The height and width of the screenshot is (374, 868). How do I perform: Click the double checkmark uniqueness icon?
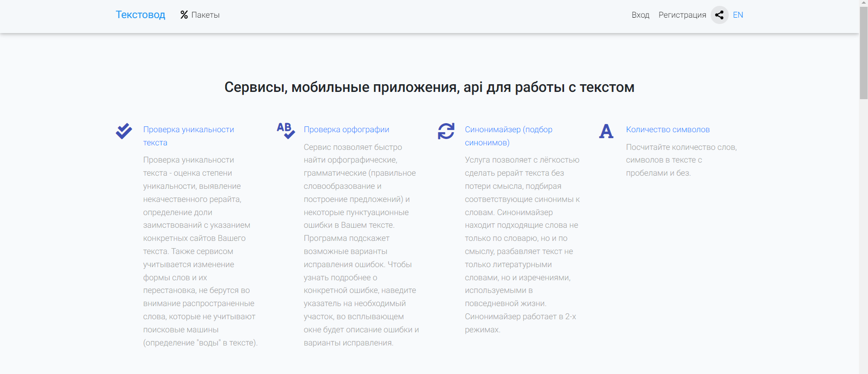tap(123, 131)
